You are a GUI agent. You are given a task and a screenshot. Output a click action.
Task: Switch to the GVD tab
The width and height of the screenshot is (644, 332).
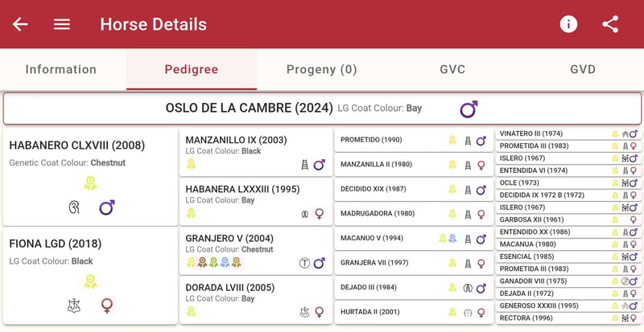582,69
